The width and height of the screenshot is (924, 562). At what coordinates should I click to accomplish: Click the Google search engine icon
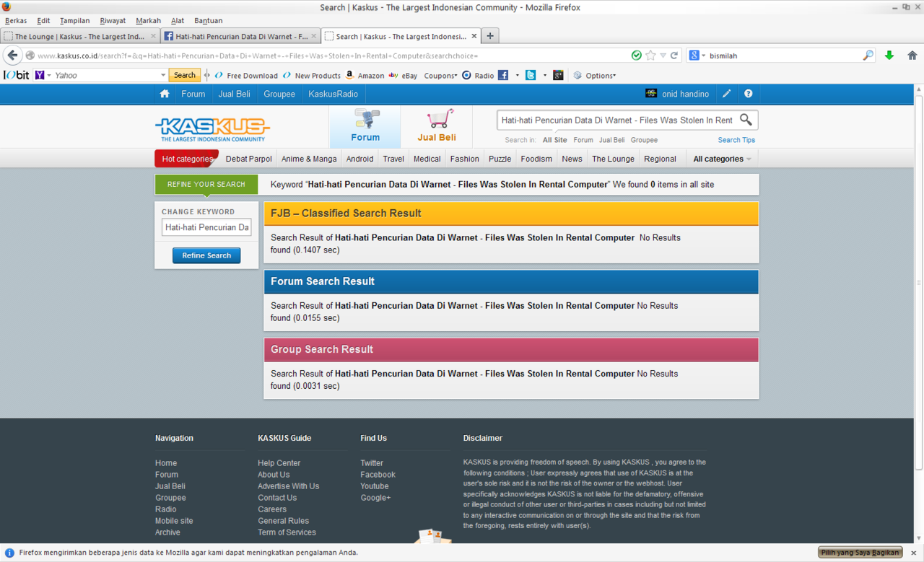point(694,56)
